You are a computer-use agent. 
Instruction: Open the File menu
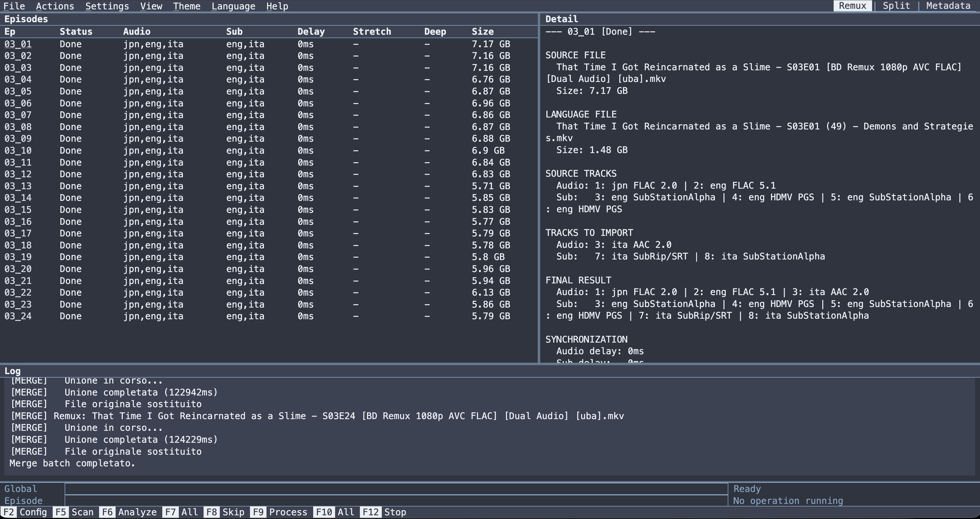tap(14, 6)
